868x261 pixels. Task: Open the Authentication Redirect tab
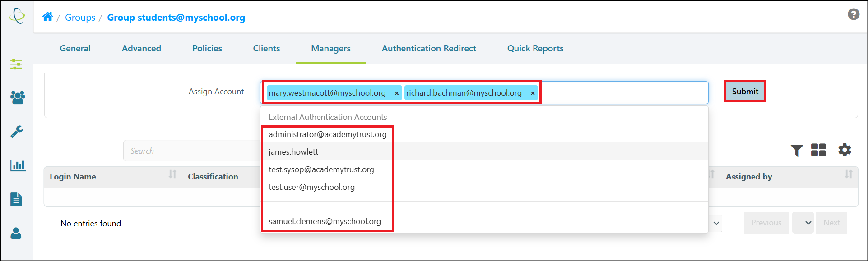(429, 48)
